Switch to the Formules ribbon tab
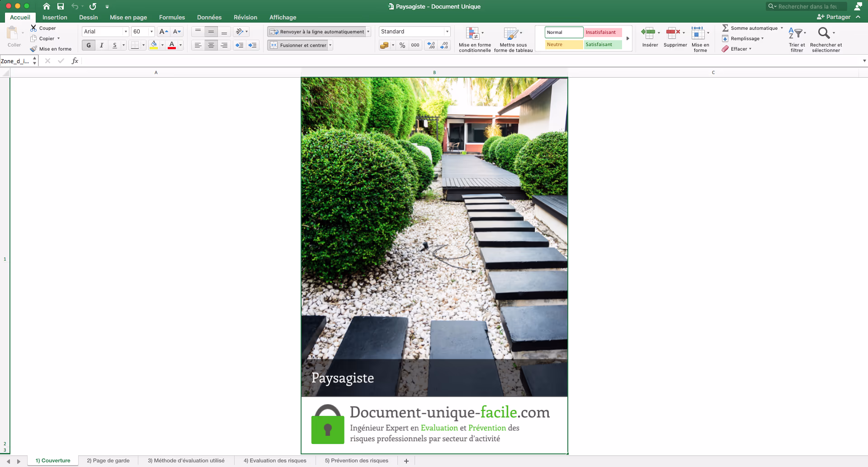The width and height of the screenshot is (868, 467). 172,17
